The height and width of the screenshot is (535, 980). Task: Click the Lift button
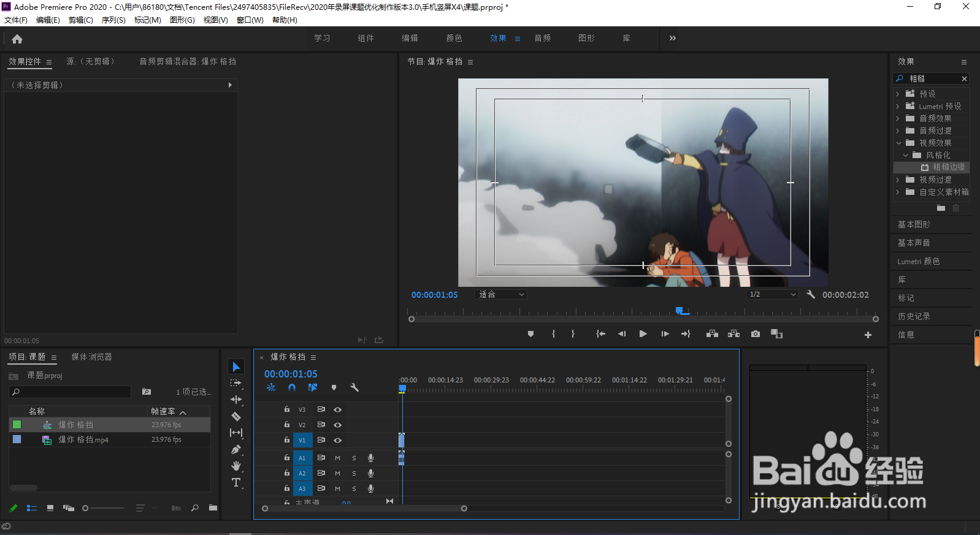pyautogui.click(x=712, y=334)
